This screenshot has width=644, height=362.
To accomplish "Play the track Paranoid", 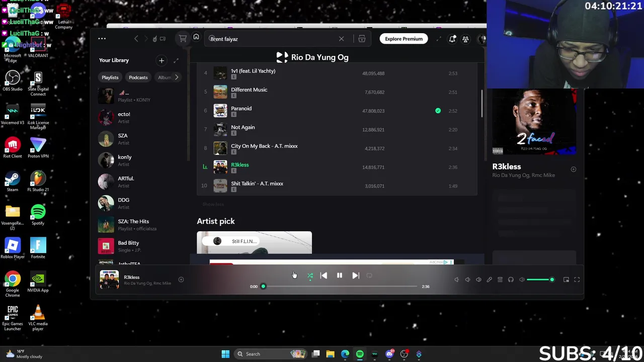I will (337, 111).
